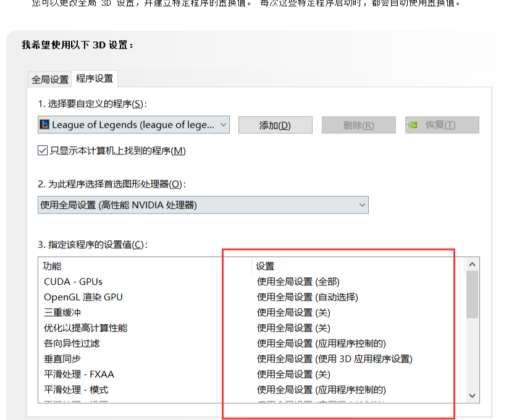Click the 删除(R) button

pyautogui.click(x=359, y=125)
